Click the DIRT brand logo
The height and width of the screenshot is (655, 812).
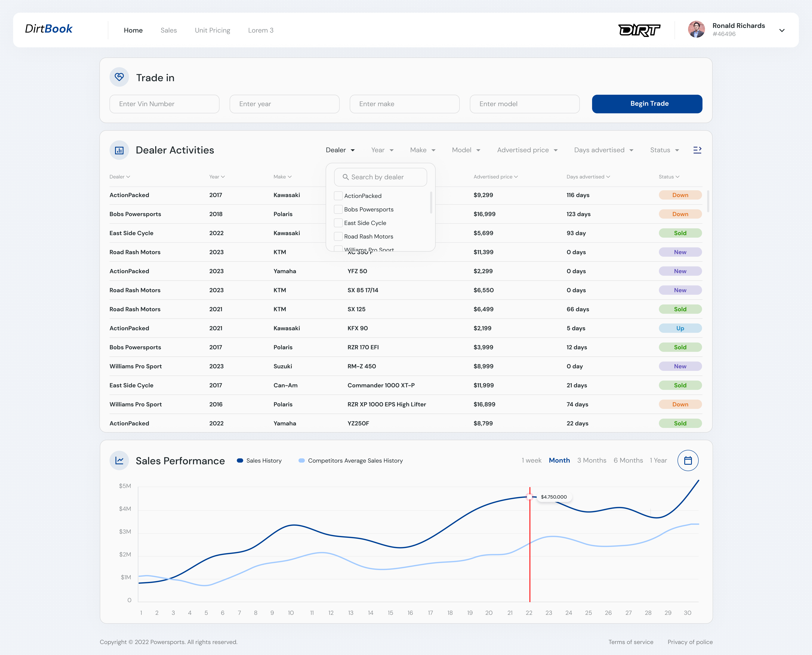[639, 30]
